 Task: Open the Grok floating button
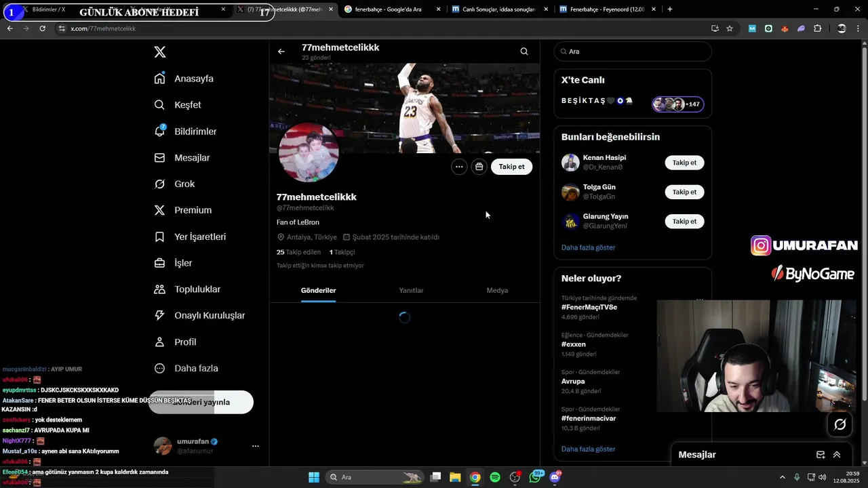(840, 424)
